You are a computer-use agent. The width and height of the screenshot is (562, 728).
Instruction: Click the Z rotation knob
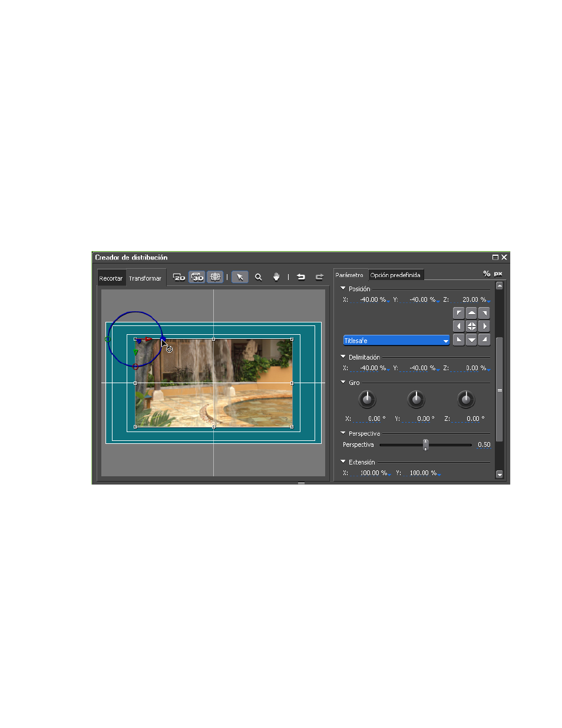tap(466, 400)
